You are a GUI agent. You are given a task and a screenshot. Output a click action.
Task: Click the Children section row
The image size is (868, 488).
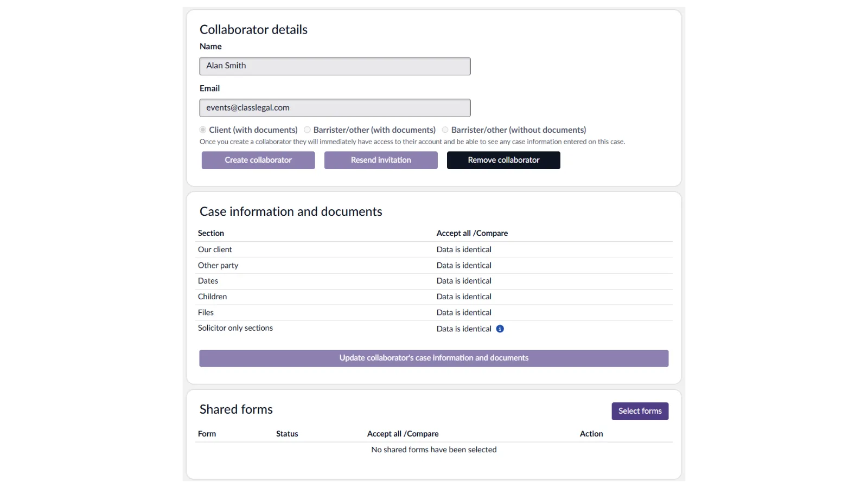[x=212, y=297]
